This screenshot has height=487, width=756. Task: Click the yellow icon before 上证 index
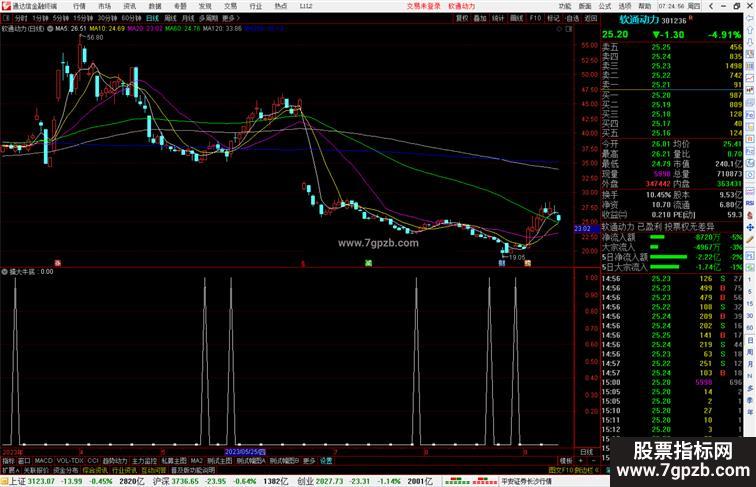click(x=4, y=481)
